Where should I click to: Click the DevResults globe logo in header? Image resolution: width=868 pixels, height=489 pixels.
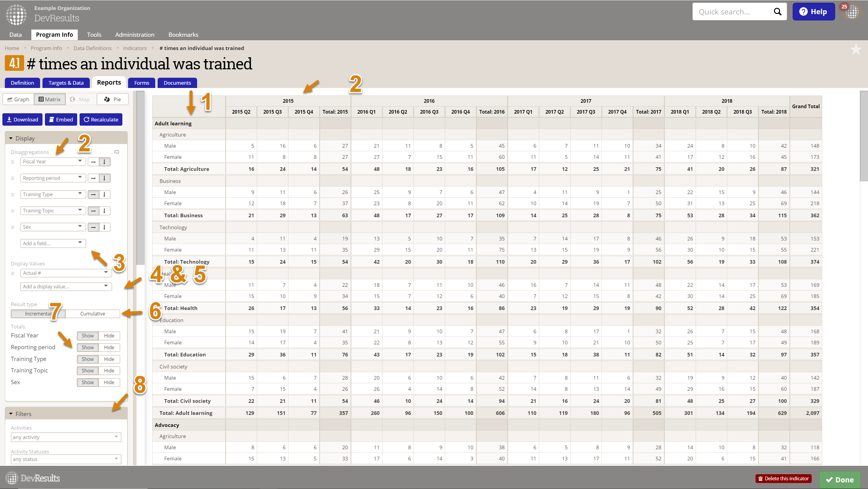(16, 14)
